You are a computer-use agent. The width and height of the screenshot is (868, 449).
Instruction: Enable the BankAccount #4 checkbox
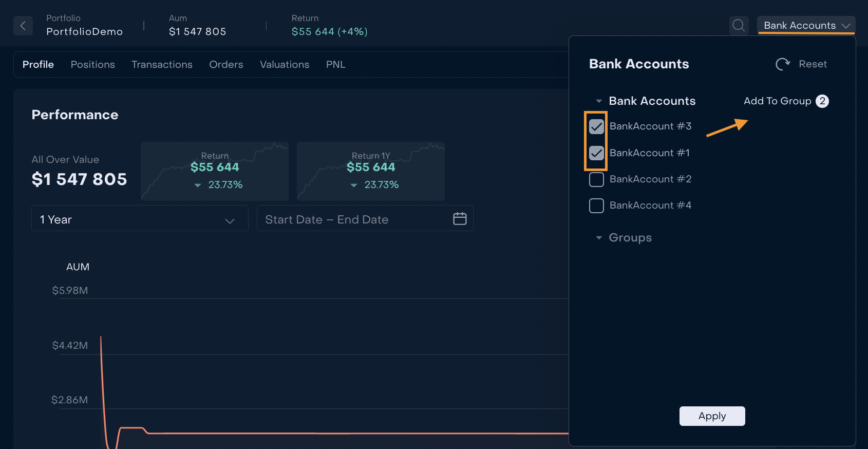point(596,205)
